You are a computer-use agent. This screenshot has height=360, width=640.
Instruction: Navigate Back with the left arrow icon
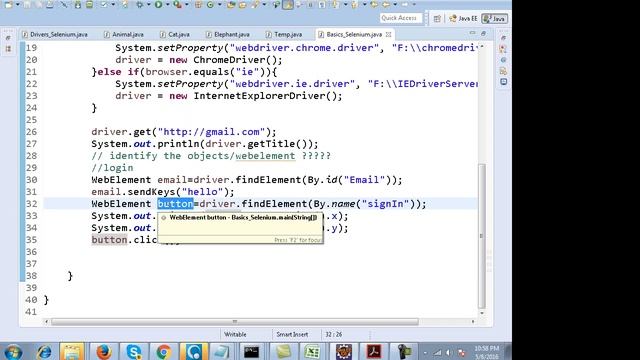385,4
